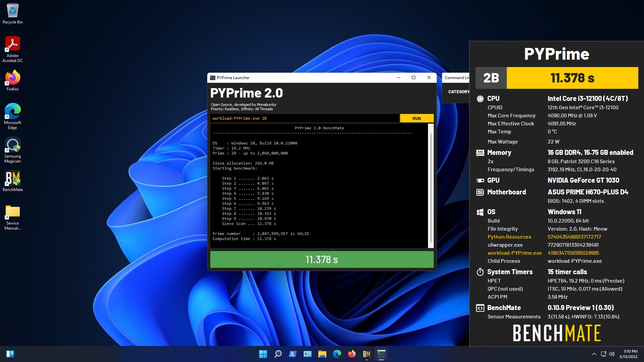Switch to BenchMate taskbar icon
The height and width of the screenshot is (362, 644).
click(367, 354)
